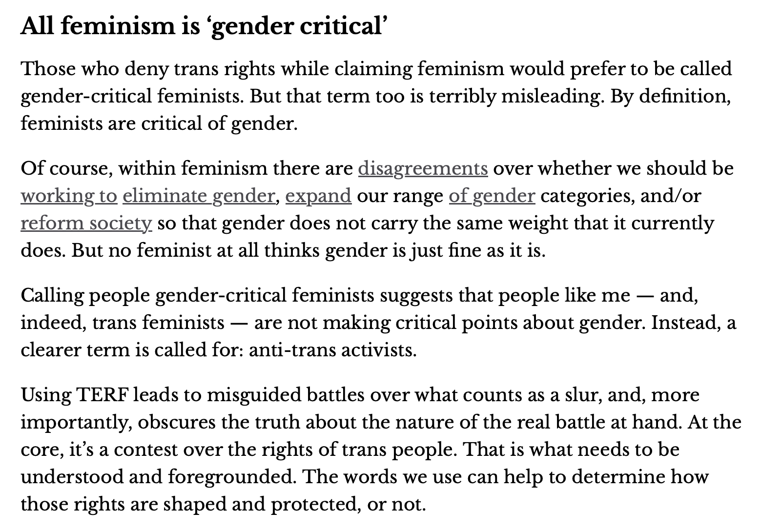Open the 'expand' hyperlink

(318, 196)
